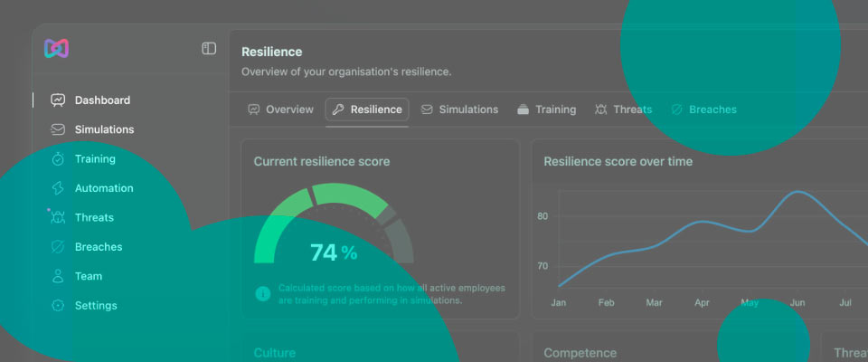Screen dimensions: 868x362
Task: Open Settings in the sidebar
Action: [x=96, y=306]
